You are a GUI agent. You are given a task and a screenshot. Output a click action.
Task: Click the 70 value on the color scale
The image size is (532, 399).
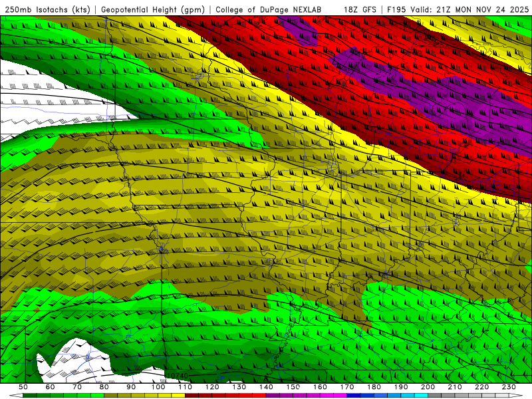(77, 387)
